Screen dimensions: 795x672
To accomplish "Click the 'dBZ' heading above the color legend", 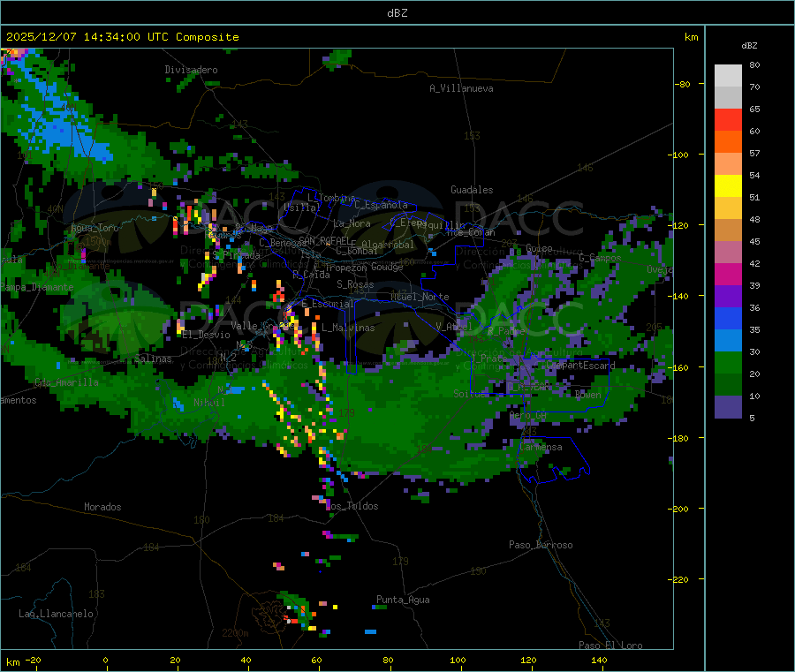I will [749, 46].
